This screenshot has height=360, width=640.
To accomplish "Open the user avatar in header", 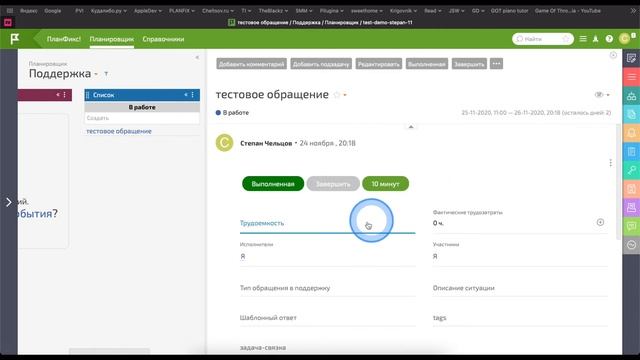I will pos(624,38).
